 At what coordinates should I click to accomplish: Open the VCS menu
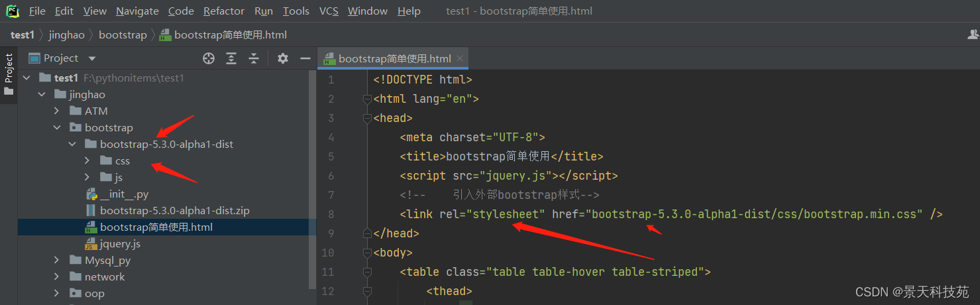pos(329,11)
